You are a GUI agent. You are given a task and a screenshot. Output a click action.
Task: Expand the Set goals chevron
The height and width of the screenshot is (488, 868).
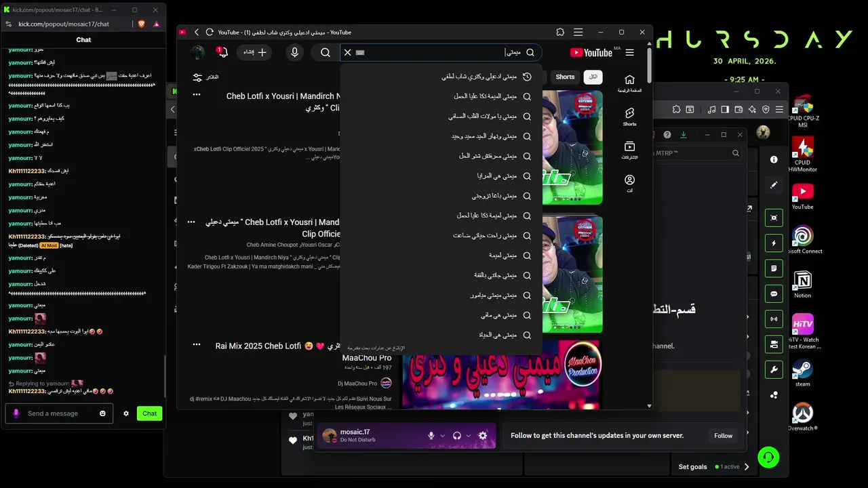(747, 466)
